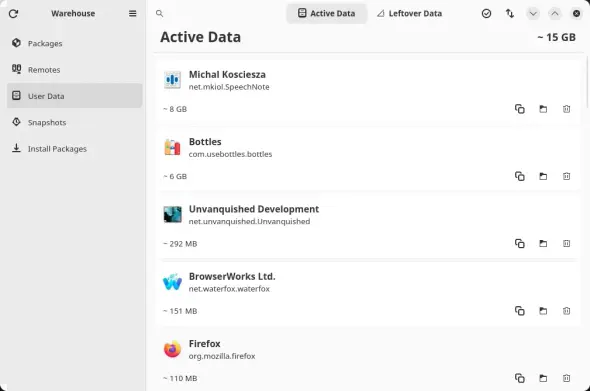Screen dimensions: 590x391
Task: Click the Remotes server icon
Action: [16, 69]
